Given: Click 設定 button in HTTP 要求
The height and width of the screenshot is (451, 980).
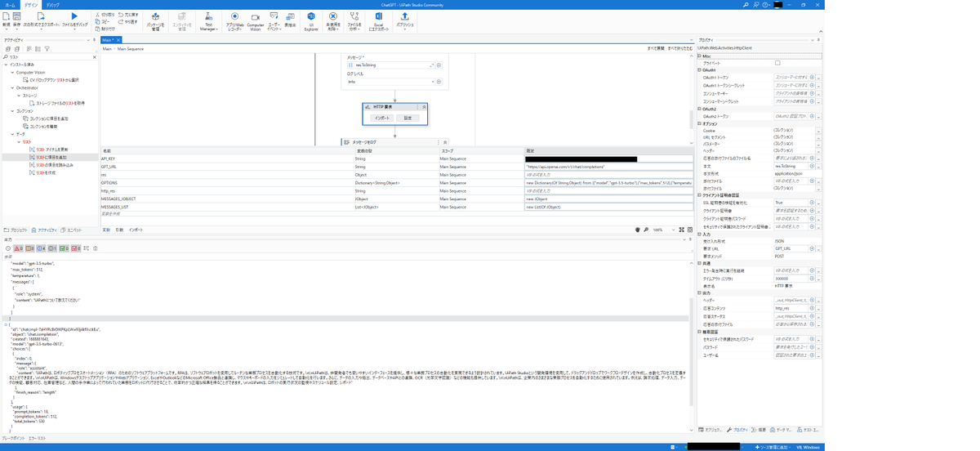Looking at the screenshot, I should (x=408, y=118).
